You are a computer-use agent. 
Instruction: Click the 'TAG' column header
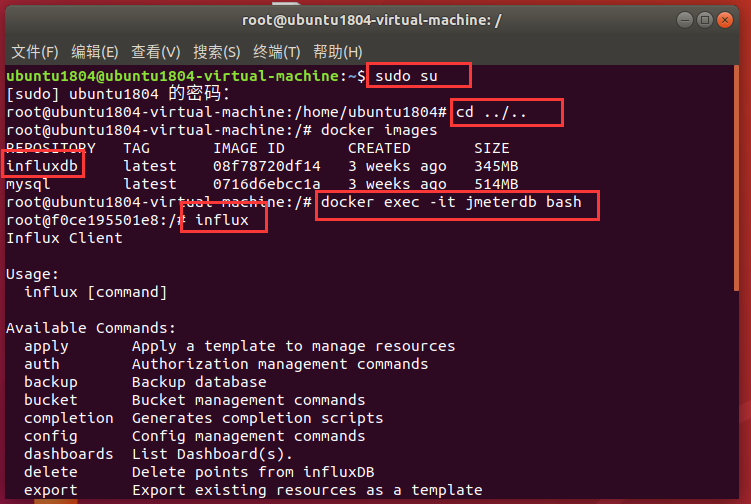137,149
